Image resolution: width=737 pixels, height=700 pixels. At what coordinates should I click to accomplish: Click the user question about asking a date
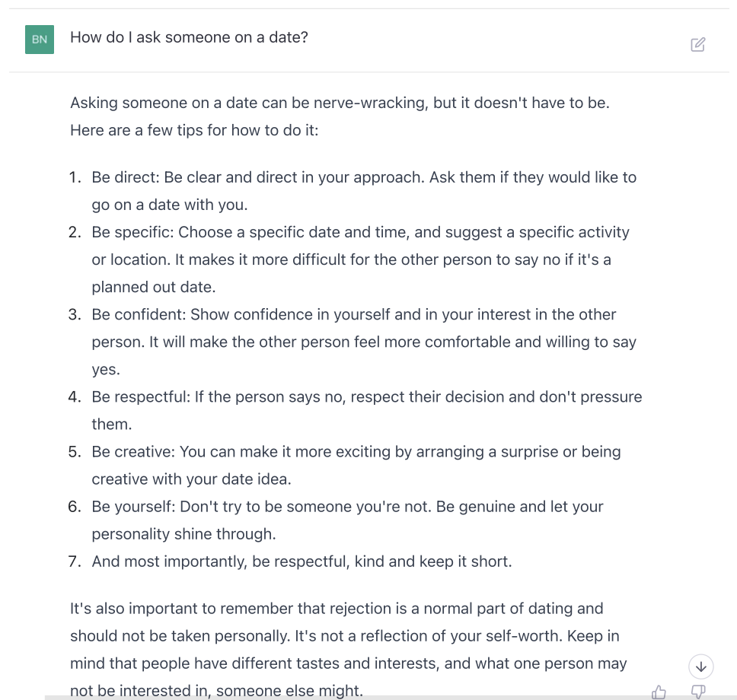[189, 37]
